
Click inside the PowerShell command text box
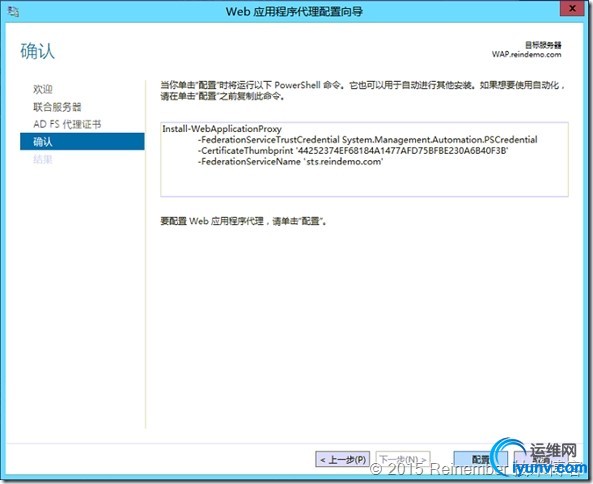pos(364,159)
